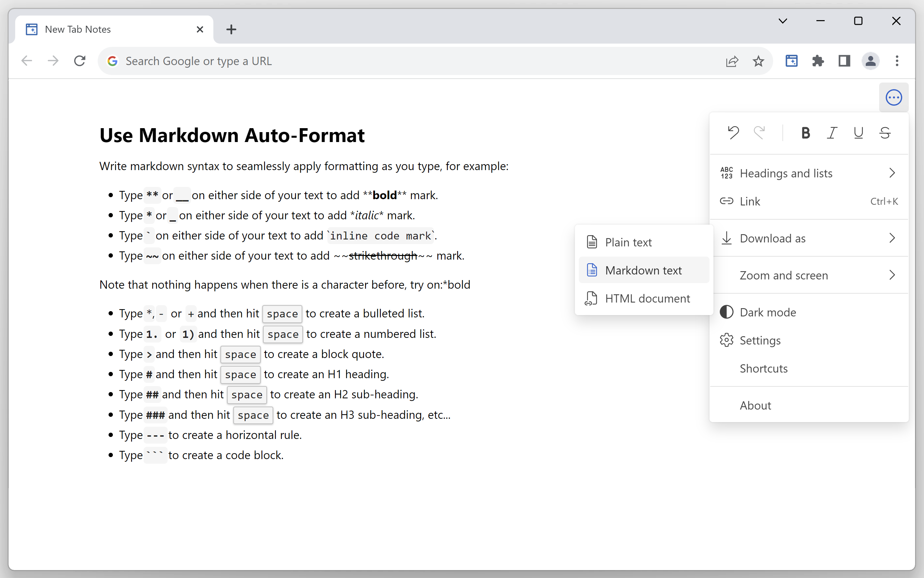Image resolution: width=924 pixels, height=578 pixels.
Task: Click text 'to create a code block.'
Action: pyautogui.click(x=226, y=455)
